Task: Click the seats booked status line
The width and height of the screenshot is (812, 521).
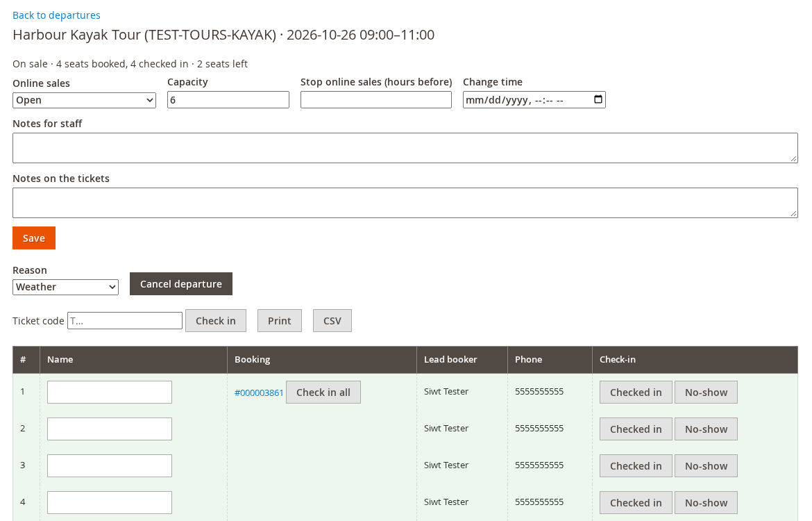Action: (130, 64)
